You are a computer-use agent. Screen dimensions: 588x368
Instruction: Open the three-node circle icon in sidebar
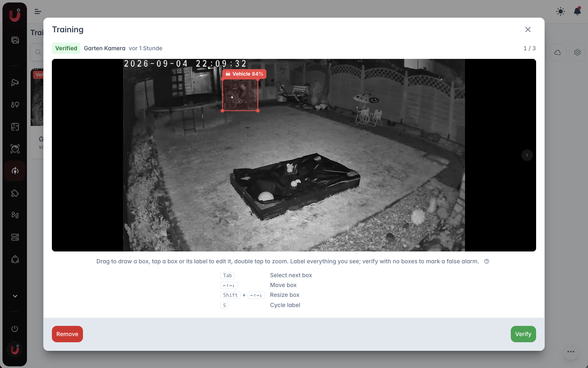(15, 259)
